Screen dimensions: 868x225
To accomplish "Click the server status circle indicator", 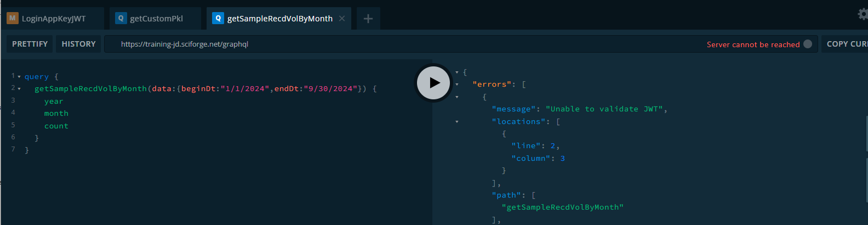I will coord(808,44).
